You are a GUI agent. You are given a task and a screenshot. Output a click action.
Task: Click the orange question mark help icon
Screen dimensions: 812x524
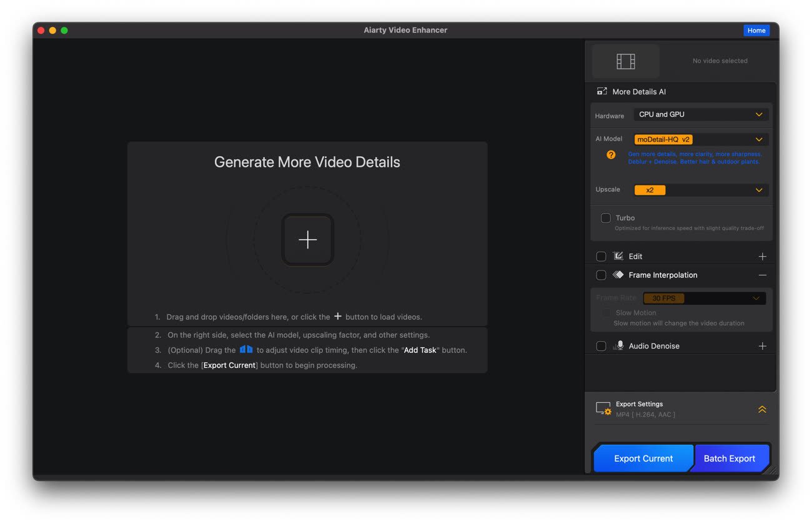click(x=611, y=155)
